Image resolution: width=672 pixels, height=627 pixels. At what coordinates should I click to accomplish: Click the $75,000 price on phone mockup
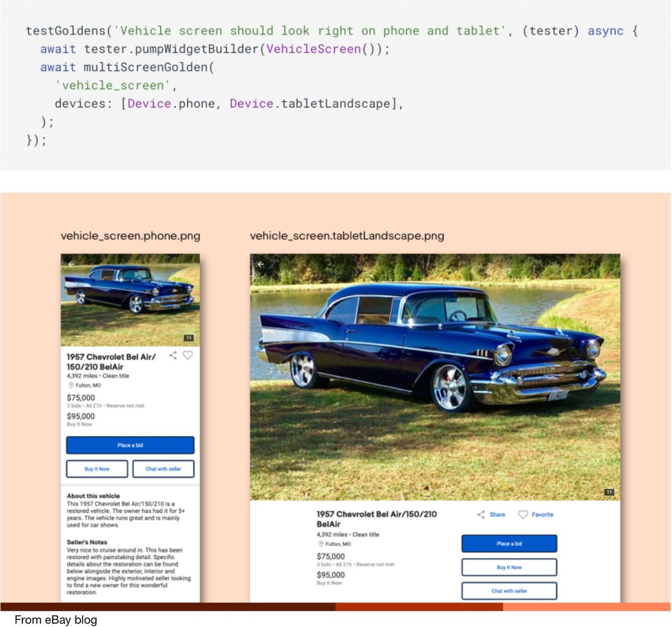pyautogui.click(x=81, y=397)
